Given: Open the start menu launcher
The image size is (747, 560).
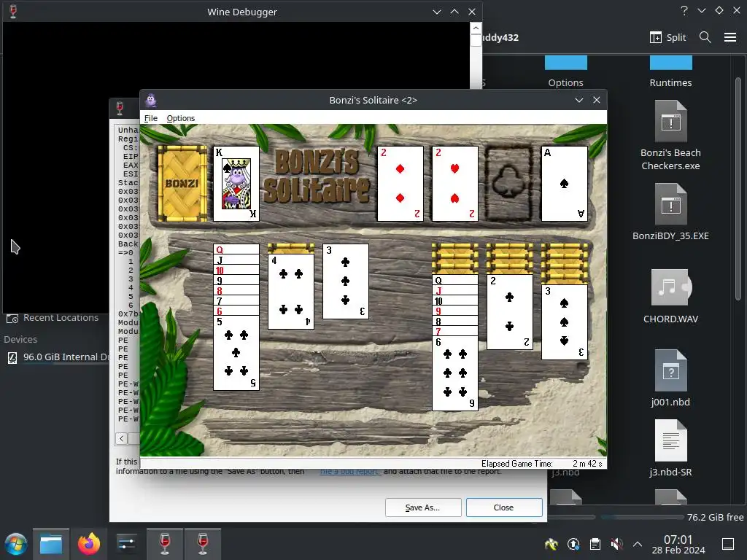Looking at the screenshot, I should coord(16,544).
